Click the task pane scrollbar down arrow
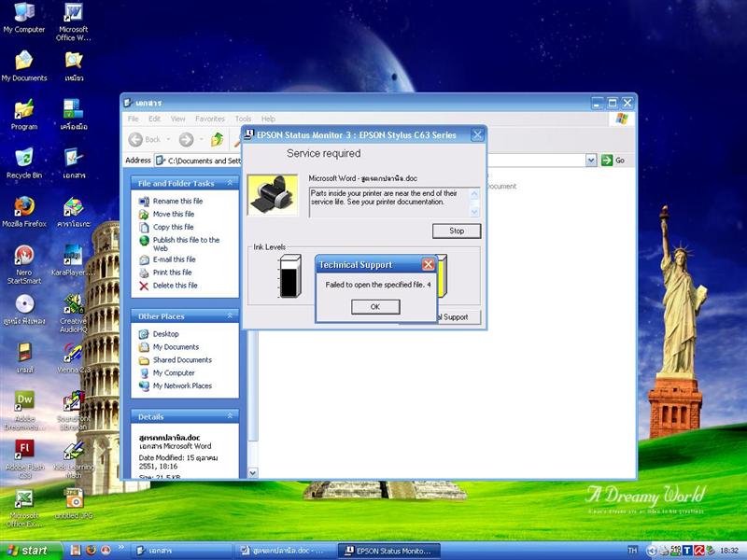 pyautogui.click(x=253, y=473)
